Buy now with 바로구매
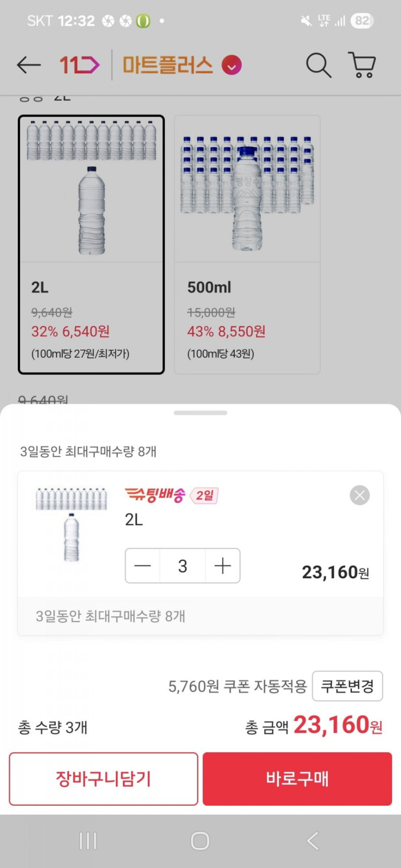Image resolution: width=401 pixels, height=868 pixels. 297,779
